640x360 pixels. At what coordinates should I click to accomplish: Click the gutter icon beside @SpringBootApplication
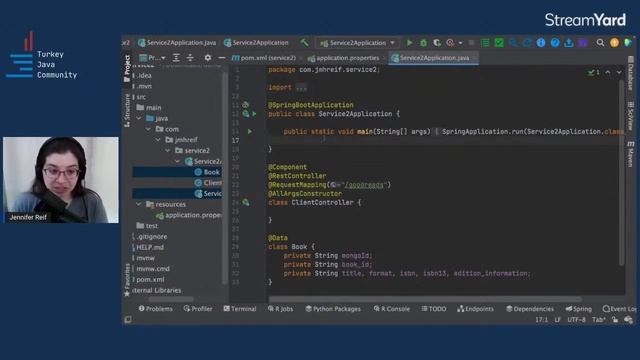[x=246, y=105]
